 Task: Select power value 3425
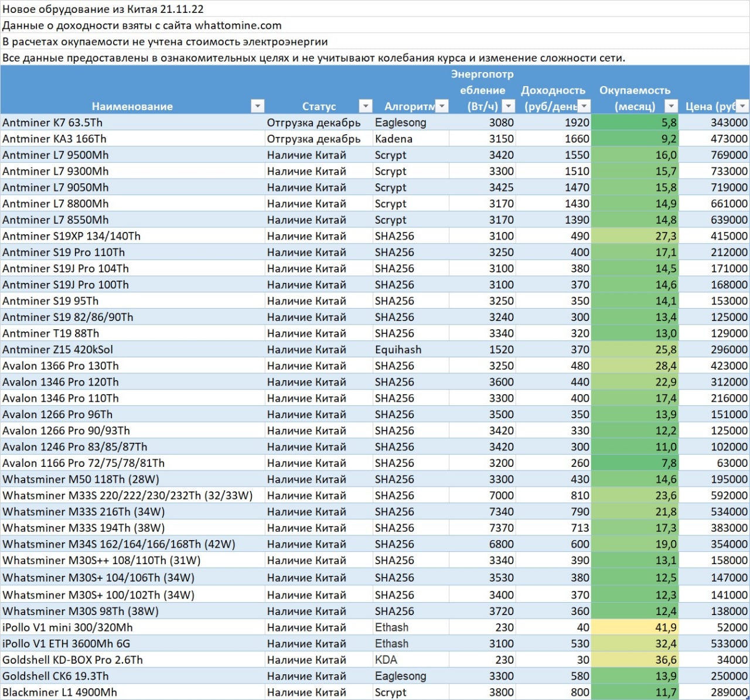(482, 187)
